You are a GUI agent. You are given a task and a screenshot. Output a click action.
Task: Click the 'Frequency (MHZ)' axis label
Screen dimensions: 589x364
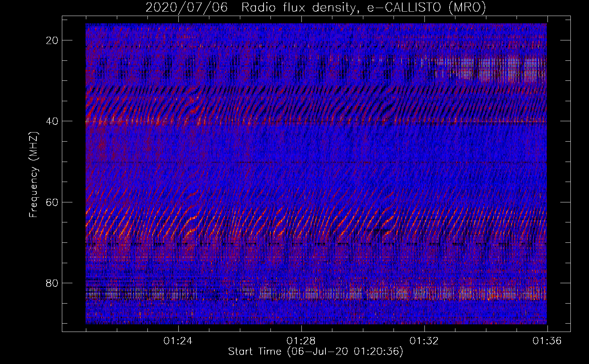(33, 175)
